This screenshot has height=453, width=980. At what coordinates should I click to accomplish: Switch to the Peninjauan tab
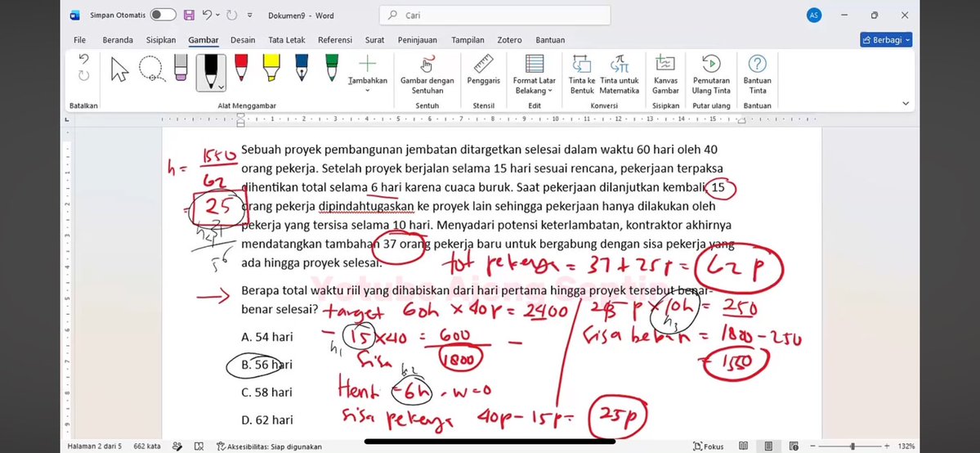click(x=418, y=40)
